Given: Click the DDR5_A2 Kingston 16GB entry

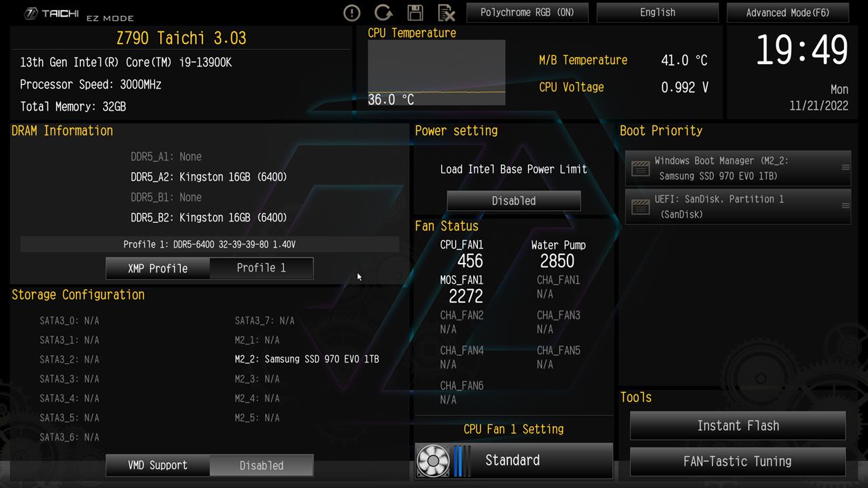Looking at the screenshot, I should click(x=209, y=177).
